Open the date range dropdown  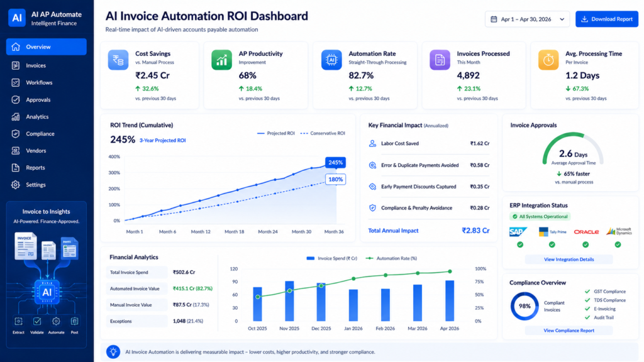(528, 19)
